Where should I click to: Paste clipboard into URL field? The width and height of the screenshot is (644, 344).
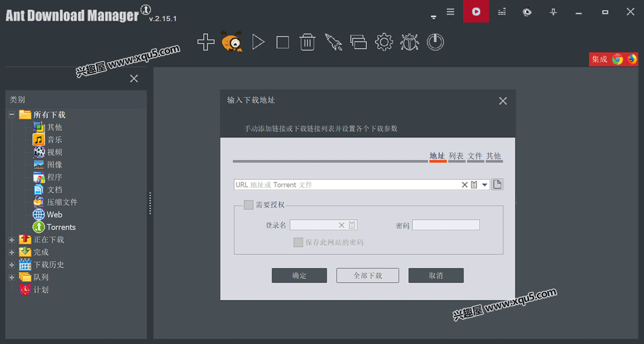point(474,185)
